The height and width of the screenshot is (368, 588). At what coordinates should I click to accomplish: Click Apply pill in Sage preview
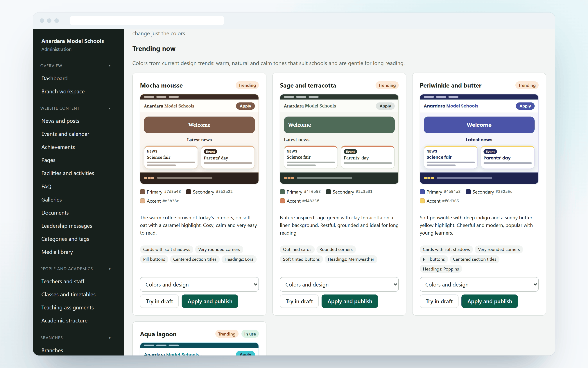(385, 106)
